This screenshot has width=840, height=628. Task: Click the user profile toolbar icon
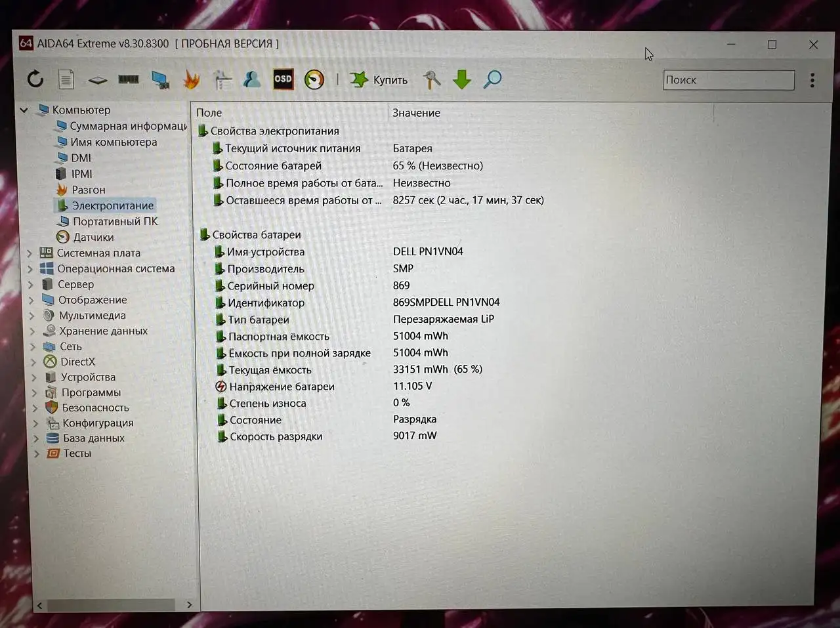coord(252,79)
